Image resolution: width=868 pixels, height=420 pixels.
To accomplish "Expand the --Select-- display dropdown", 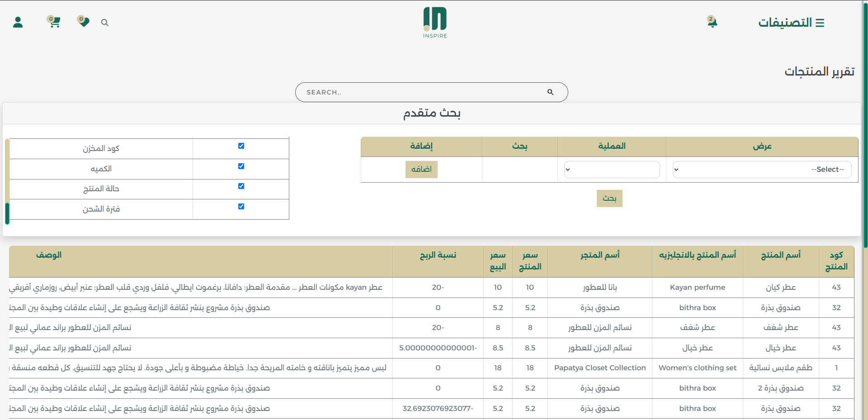I will (762, 170).
